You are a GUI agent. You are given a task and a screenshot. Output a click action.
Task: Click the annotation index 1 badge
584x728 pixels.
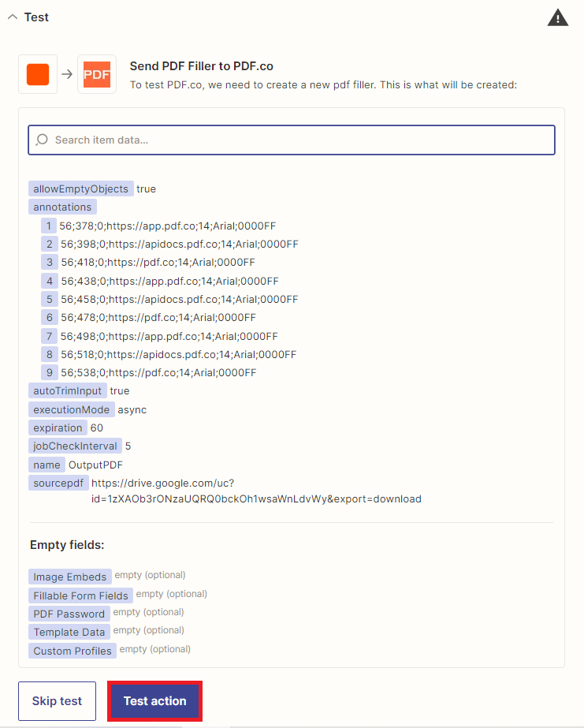coord(49,226)
